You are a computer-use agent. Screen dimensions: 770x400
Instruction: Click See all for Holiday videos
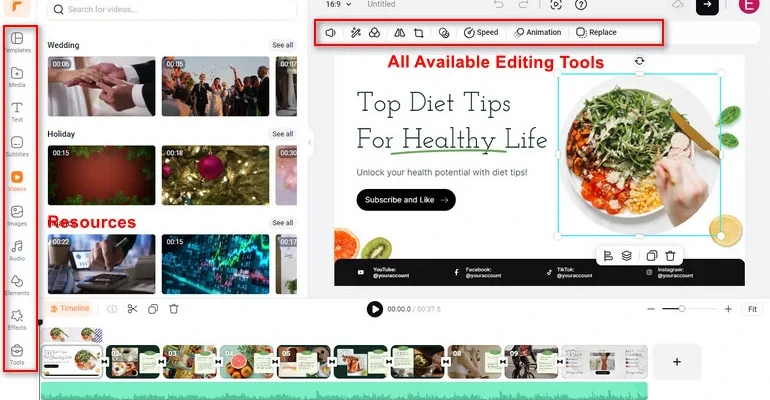click(x=283, y=134)
